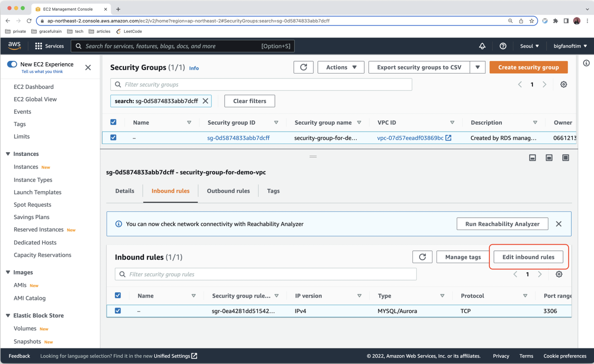Maximize details panel with rightmost layout icon
This screenshot has width=594, height=364.
coord(565,158)
